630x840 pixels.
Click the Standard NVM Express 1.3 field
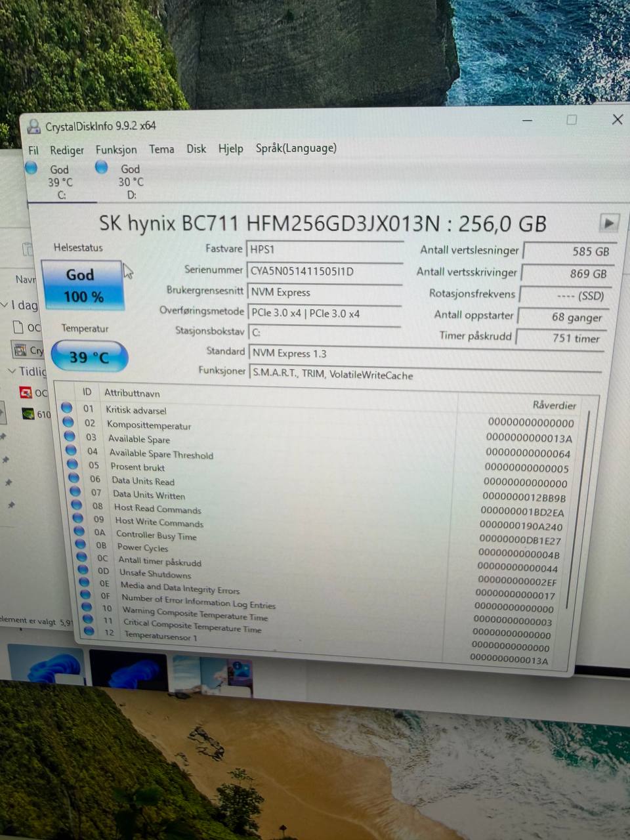click(x=425, y=354)
